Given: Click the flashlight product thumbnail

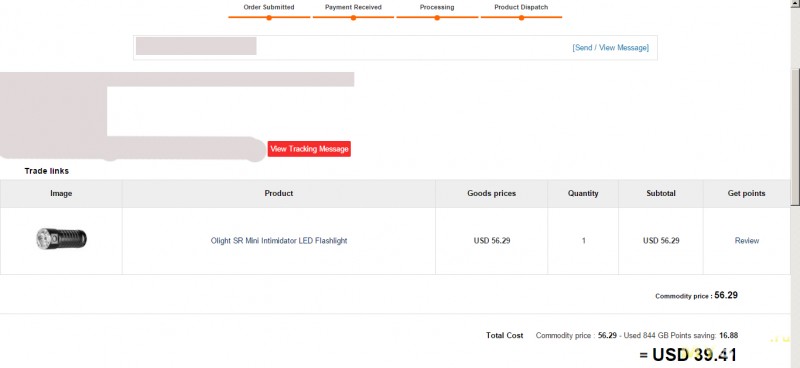Looking at the screenshot, I should [61, 239].
